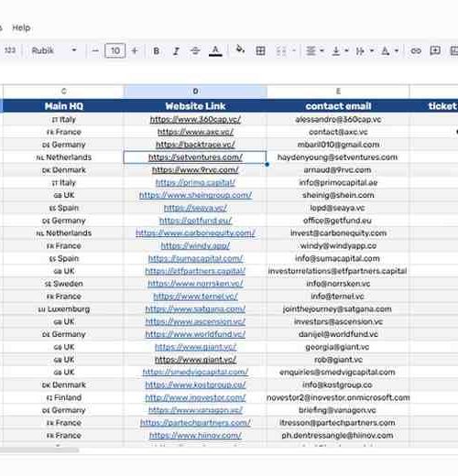Open the https://sumacapital.com/ link
This screenshot has width=458, height=476.
[x=195, y=258]
